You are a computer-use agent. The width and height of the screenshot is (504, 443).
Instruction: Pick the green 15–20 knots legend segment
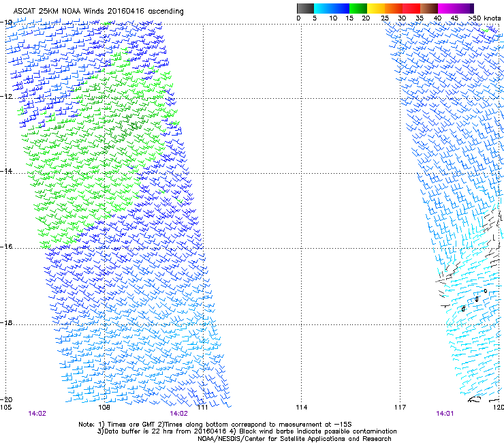pos(358,8)
